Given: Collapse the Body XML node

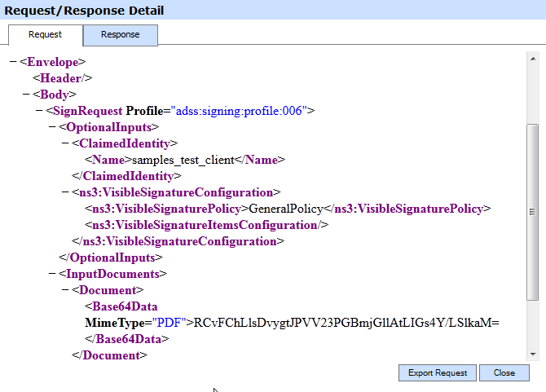Looking at the screenshot, I should [x=25, y=95].
